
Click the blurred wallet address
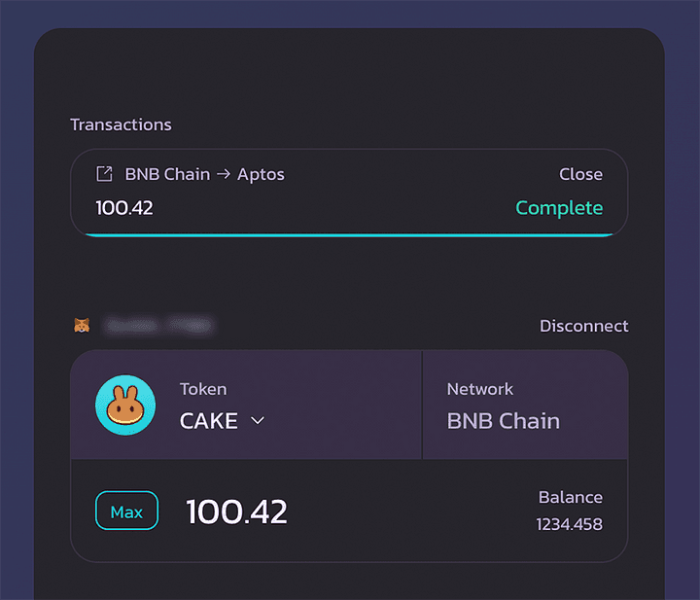[x=158, y=326]
